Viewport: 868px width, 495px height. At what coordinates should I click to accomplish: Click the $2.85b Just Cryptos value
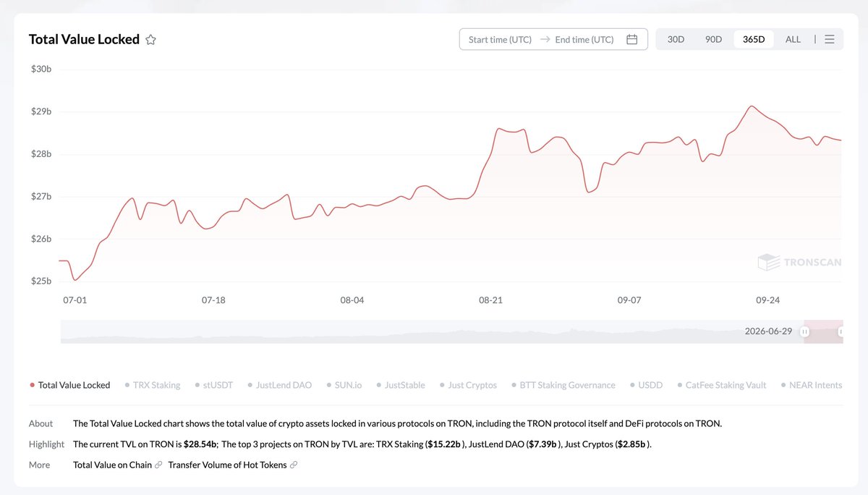(x=631, y=444)
